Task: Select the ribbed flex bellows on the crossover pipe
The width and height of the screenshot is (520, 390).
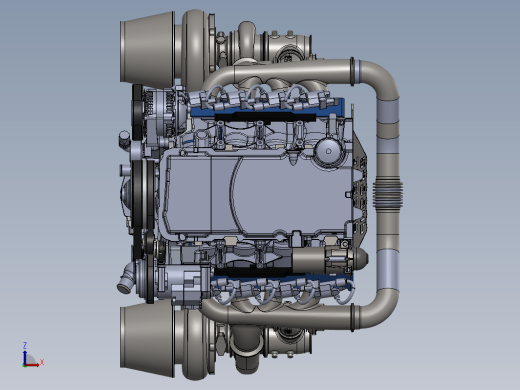Action: (x=387, y=194)
